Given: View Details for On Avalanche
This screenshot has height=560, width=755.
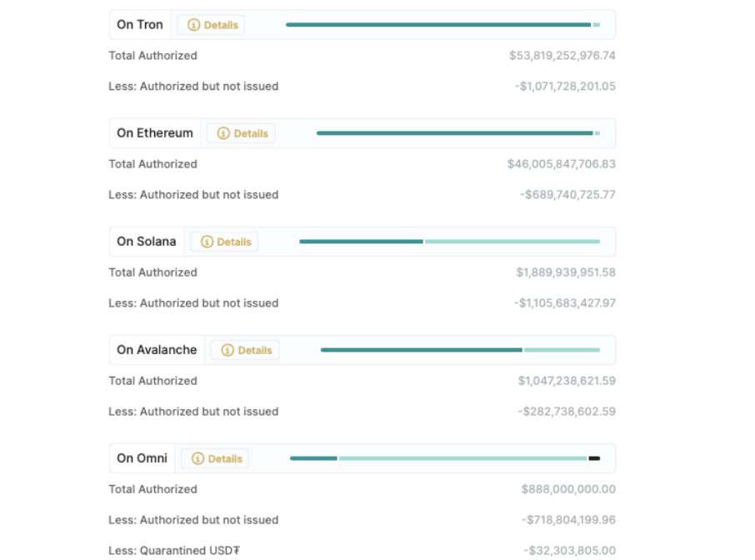Looking at the screenshot, I should 254,350.
